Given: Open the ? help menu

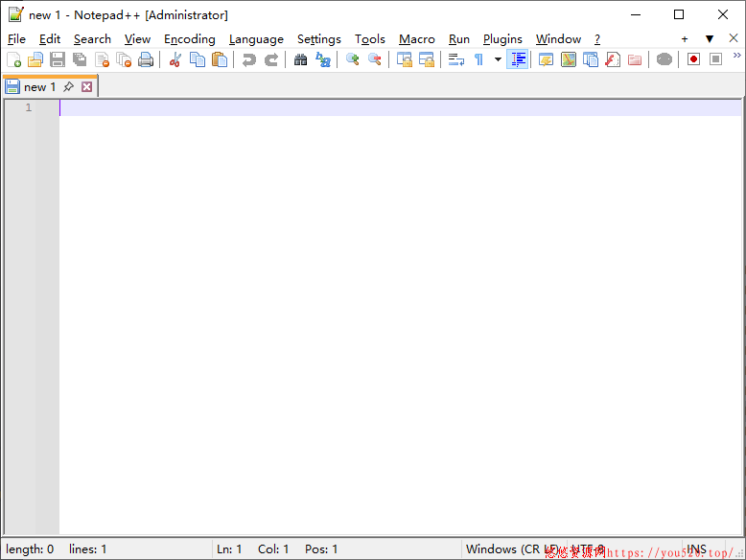Looking at the screenshot, I should [x=597, y=39].
